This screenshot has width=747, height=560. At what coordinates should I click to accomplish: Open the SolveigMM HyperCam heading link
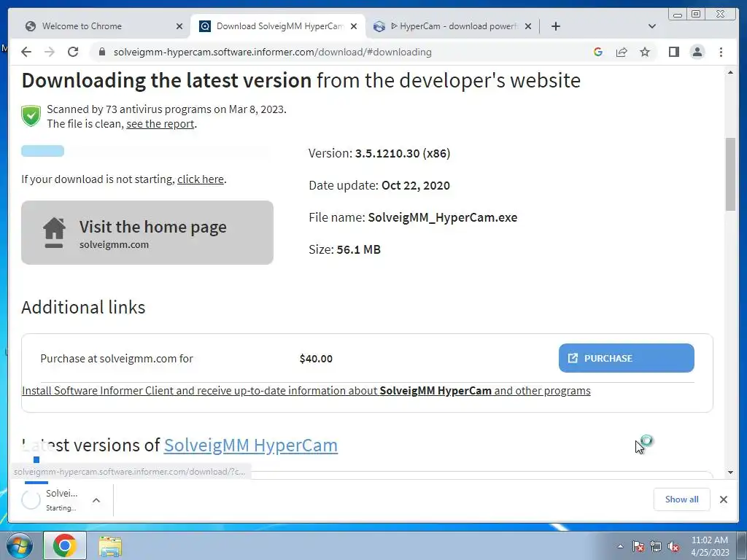[x=251, y=446]
